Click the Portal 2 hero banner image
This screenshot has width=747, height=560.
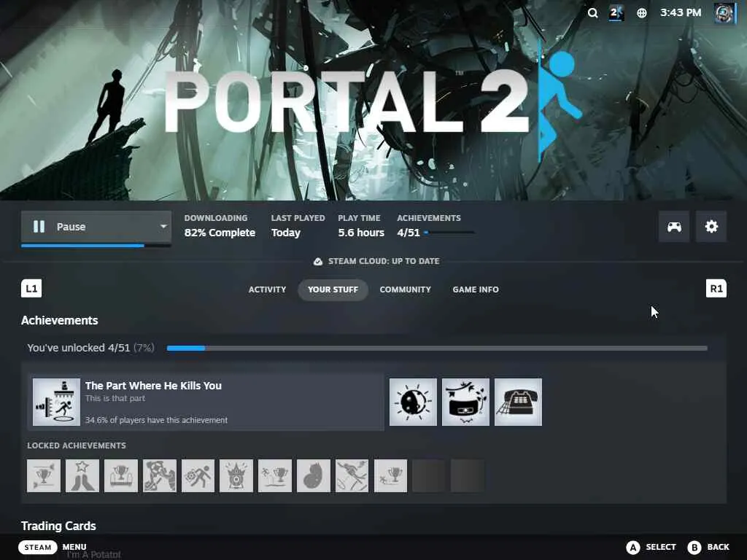373,100
